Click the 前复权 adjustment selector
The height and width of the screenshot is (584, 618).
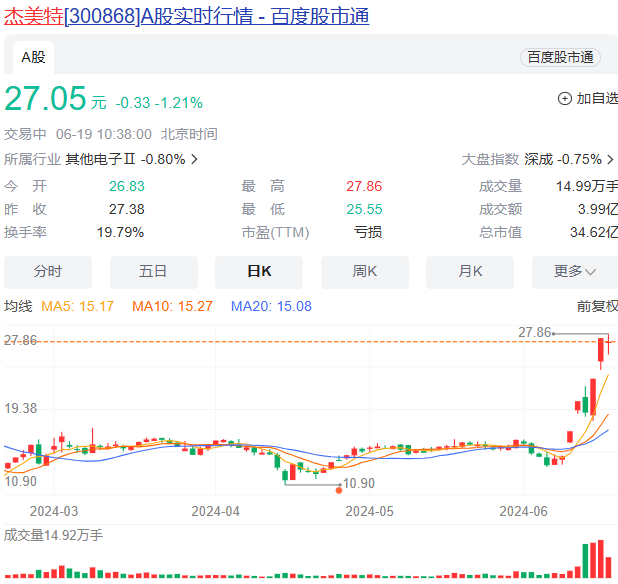pyautogui.click(x=597, y=306)
